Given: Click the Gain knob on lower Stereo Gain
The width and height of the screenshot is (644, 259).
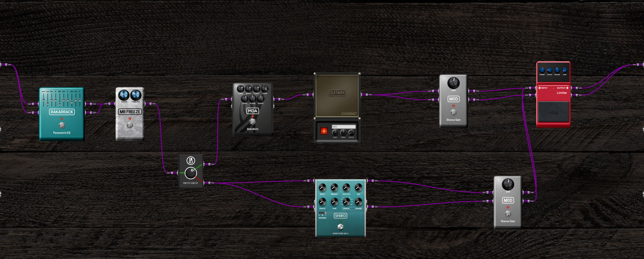Looking at the screenshot, I should 508,184.
